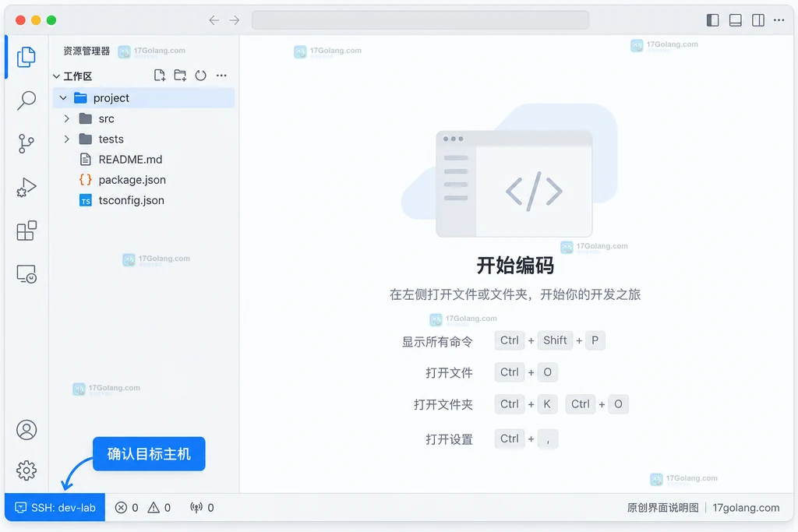Click the 资源管理器 panel title
The height and width of the screenshot is (532, 798).
87,51
